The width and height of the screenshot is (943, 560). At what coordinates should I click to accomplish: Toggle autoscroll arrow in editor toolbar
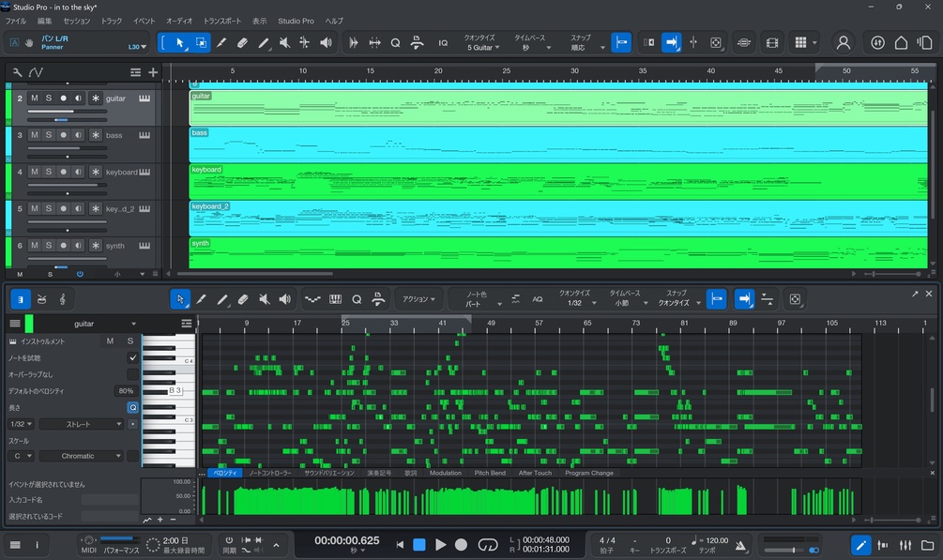744,299
